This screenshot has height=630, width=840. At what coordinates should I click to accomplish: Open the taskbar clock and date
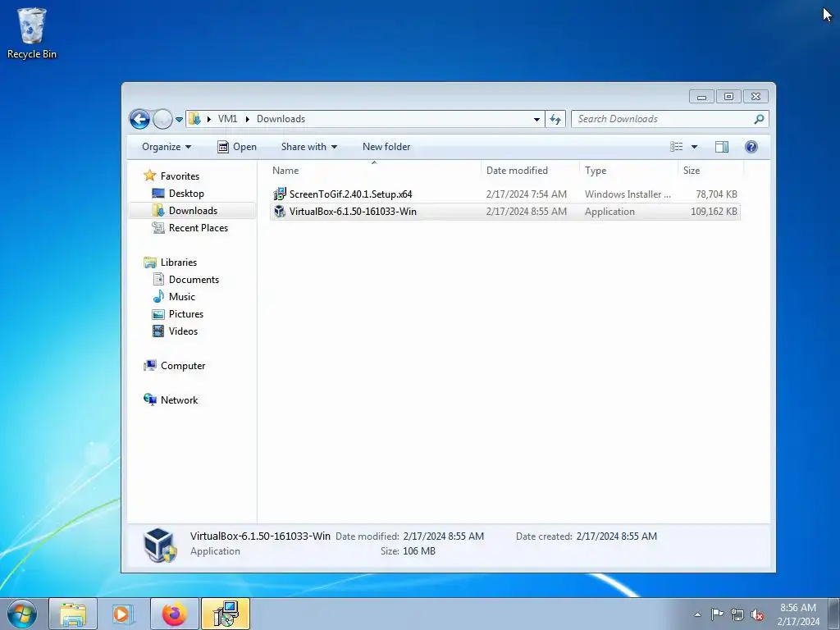click(x=797, y=614)
